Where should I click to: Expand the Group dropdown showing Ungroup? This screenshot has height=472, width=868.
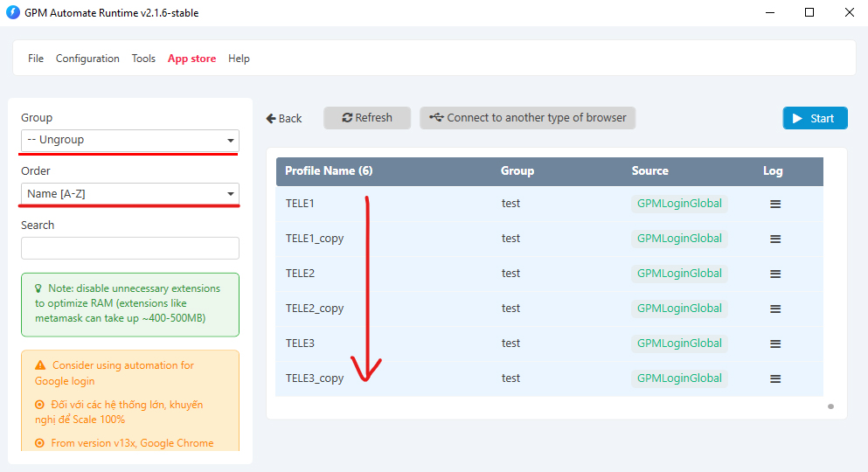tap(130, 140)
